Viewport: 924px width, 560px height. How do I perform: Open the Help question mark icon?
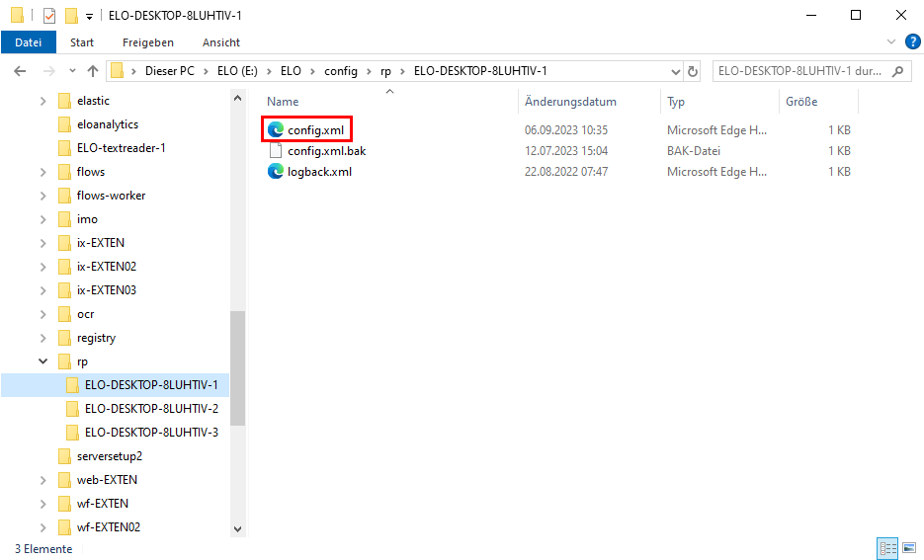pos(912,41)
